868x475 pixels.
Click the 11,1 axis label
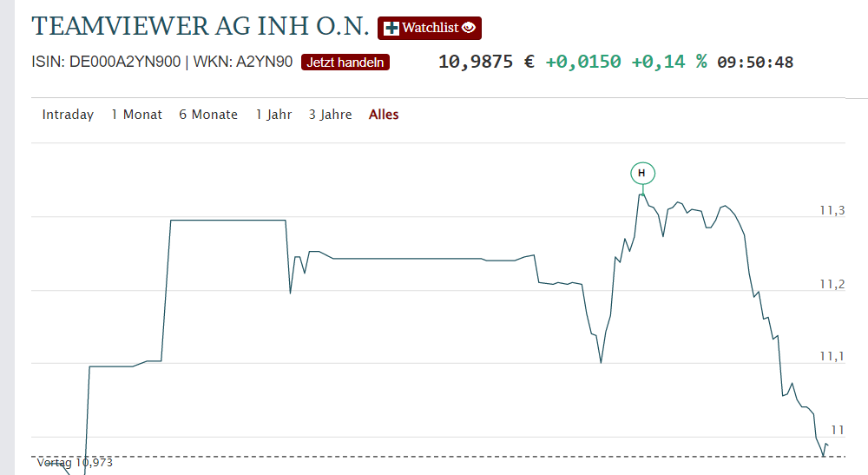(x=832, y=357)
